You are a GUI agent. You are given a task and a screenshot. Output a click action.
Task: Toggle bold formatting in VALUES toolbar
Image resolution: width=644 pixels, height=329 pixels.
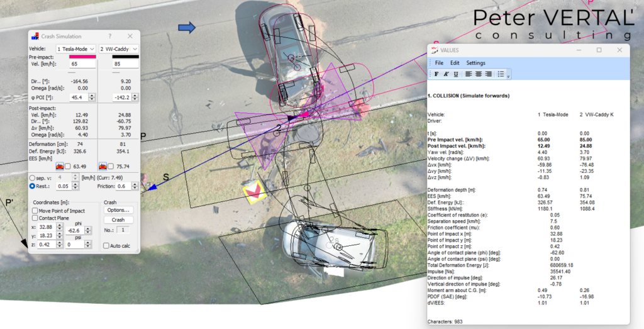point(436,74)
